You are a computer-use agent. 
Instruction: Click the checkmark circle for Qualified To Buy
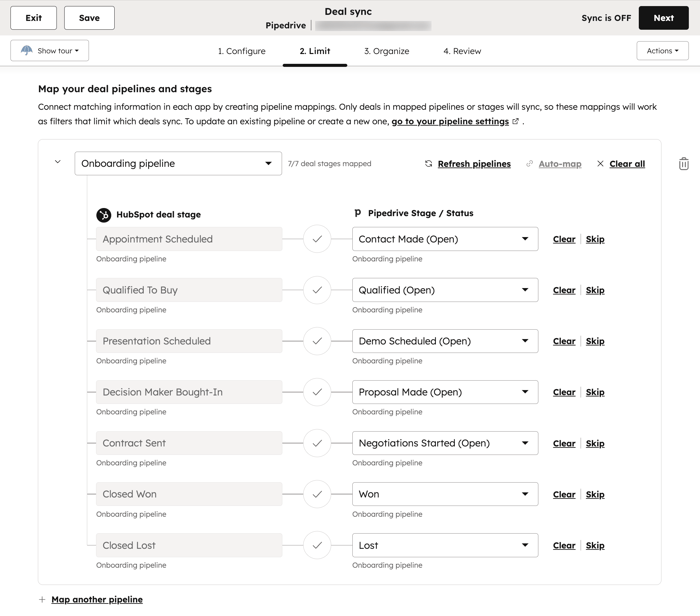click(317, 290)
